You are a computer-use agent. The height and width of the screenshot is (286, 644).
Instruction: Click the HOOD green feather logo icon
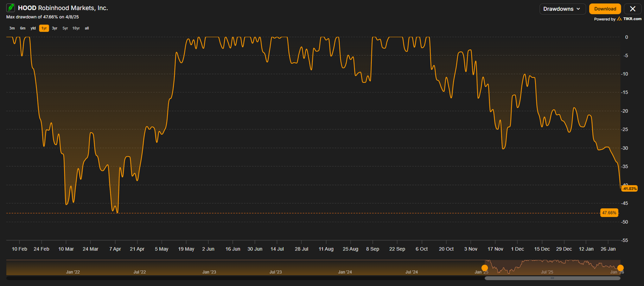(x=10, y=8)
